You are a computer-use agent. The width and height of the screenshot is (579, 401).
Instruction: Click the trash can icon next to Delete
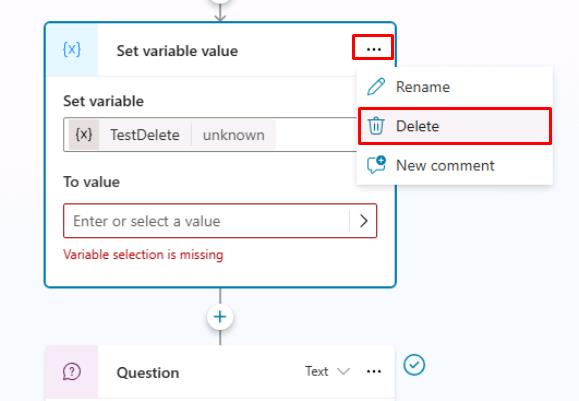tap(376, 126)
